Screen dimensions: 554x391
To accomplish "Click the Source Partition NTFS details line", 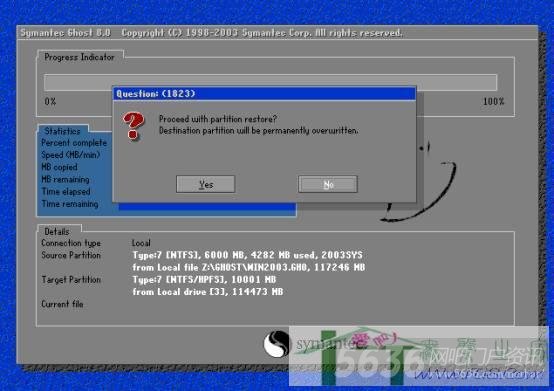I will [247, 255].
